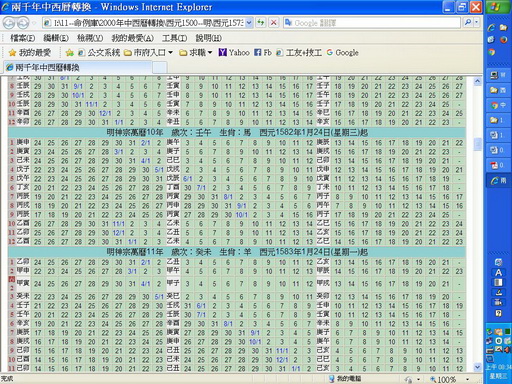Click the vertical scrollbar thumb
512x384 pixels.
point(477,144)
